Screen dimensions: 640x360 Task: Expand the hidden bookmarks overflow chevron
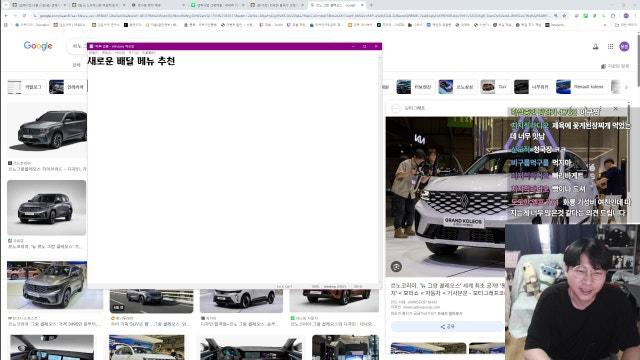[605, 25]
